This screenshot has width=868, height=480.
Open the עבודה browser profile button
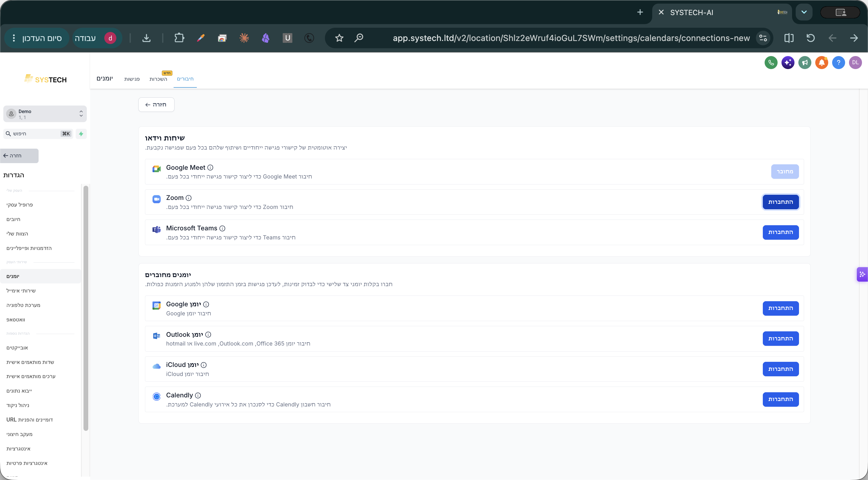point(97,38)
